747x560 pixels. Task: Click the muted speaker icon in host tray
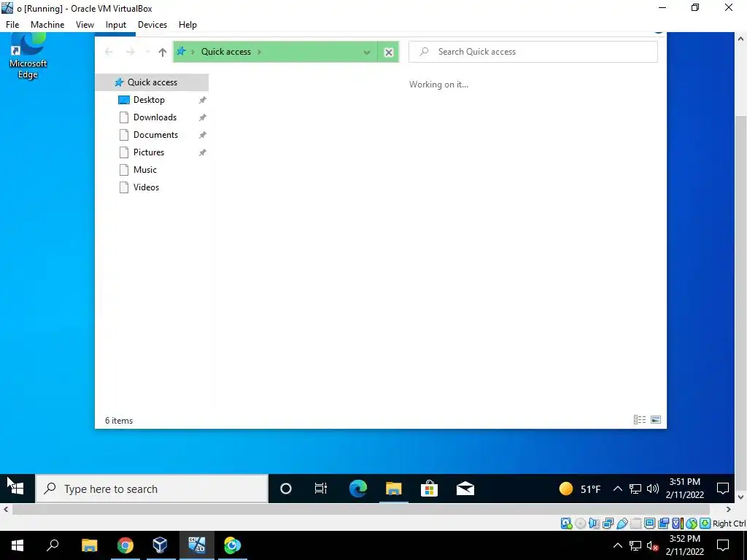[653, 545]
